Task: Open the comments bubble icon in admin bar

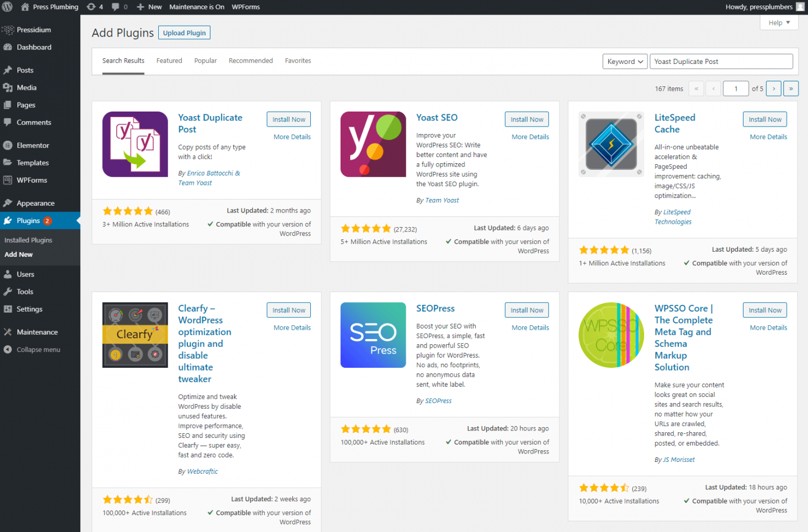Action: point(116,7)
